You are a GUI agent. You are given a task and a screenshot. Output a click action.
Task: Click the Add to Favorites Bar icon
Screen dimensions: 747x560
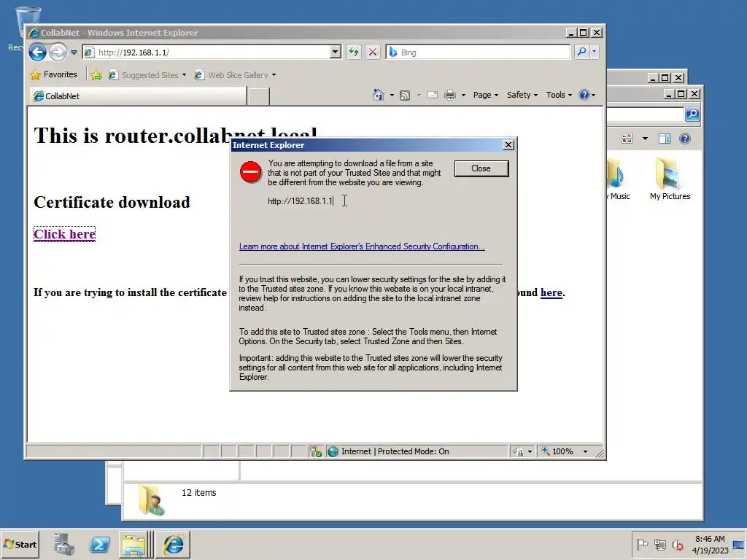(x=96, y=75)
